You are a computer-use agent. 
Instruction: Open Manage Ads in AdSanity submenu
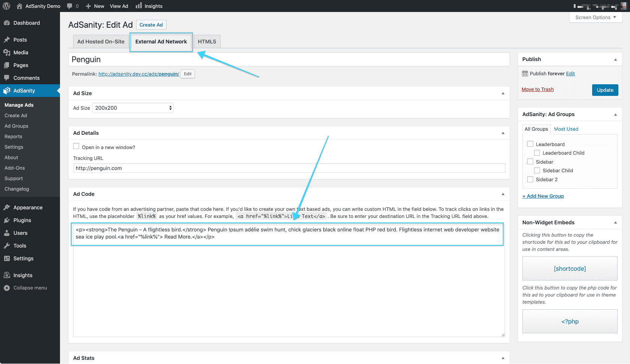click(19, 105)
